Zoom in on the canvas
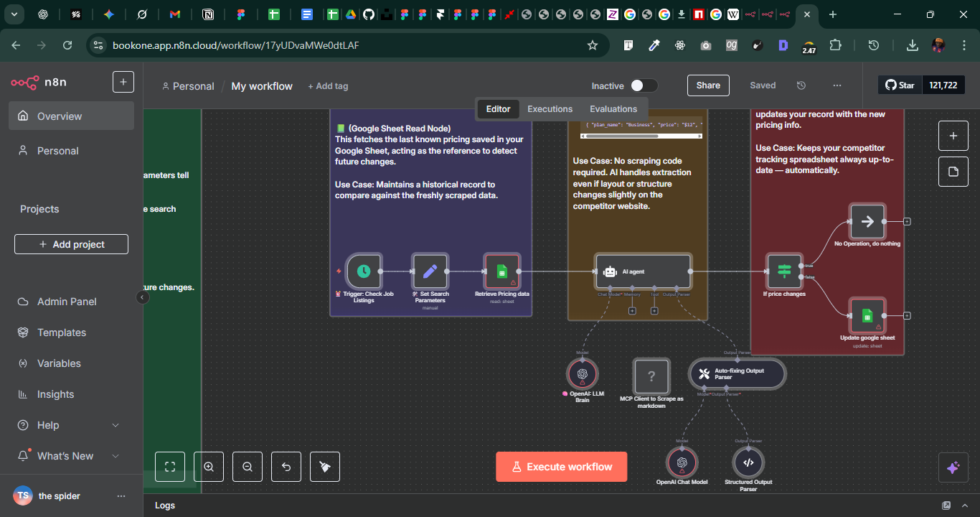The width and height of the screenshot is (980, 517). (209, 467)
